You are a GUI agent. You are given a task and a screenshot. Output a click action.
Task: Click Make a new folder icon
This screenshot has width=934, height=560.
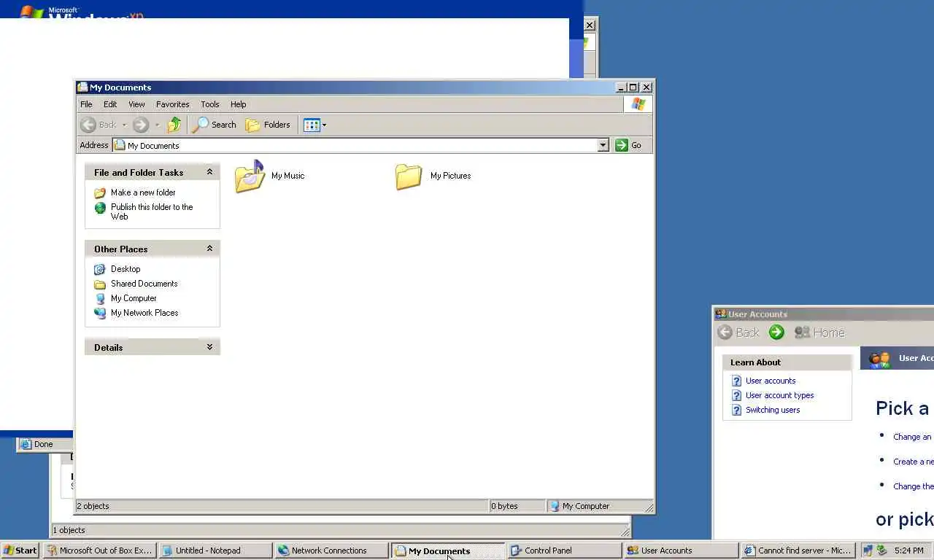[x=100, y=192]
